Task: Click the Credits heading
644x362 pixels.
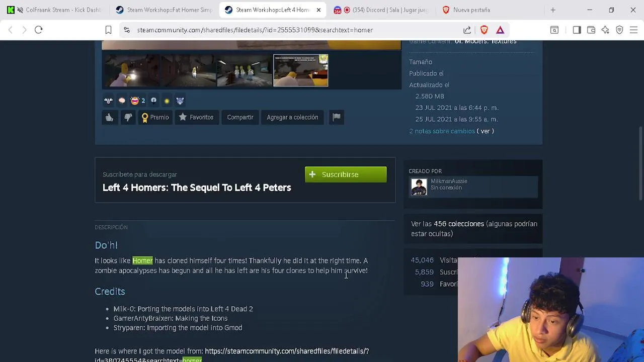Action: click(110, 292)
